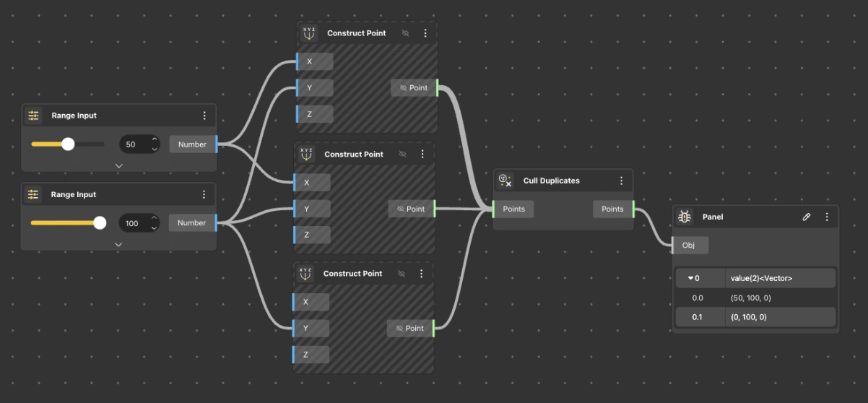
Task: Click the XYZ icon on middle Construct Point
Action: click(x=306, y=154)
